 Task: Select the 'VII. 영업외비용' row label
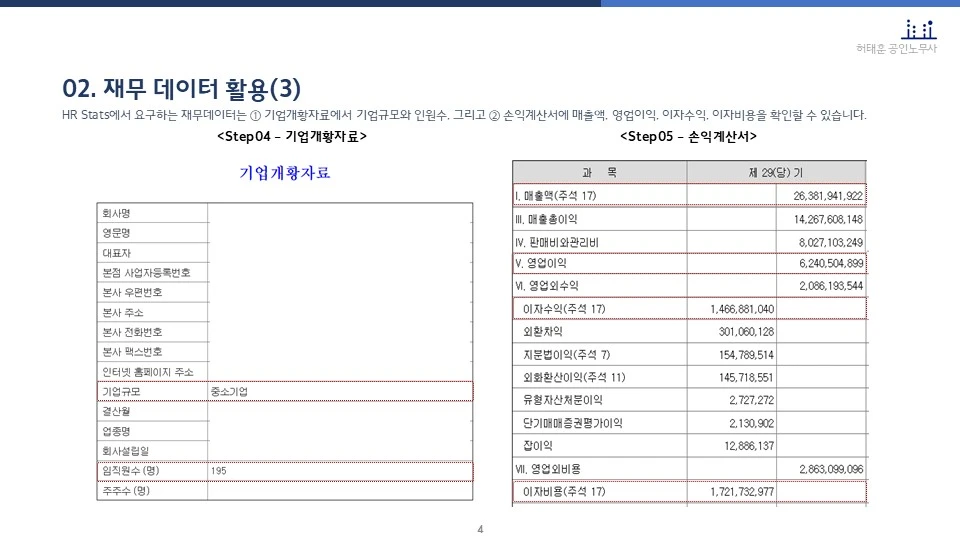[x=547, y=469]
